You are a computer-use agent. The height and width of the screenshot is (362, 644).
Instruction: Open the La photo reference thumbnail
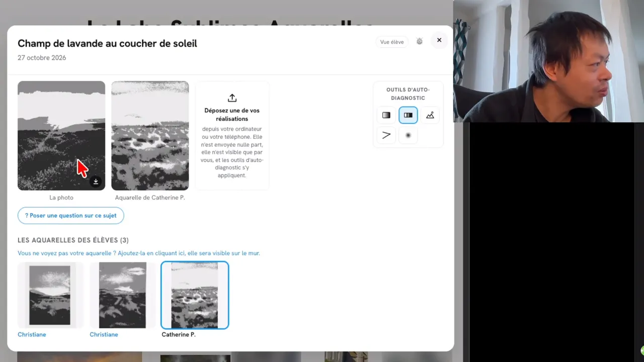tap(61, 136)
